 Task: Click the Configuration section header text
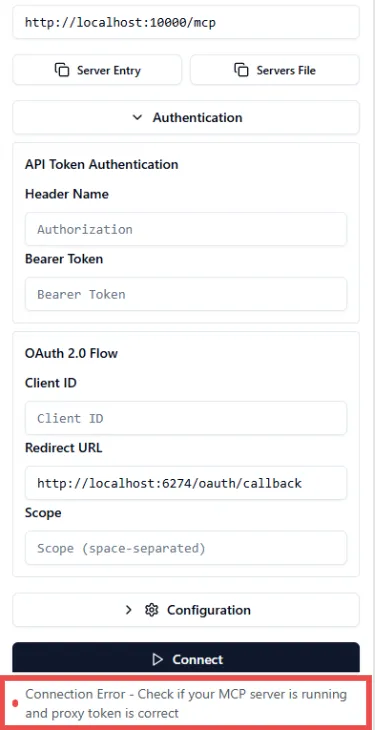pos(209,610)
